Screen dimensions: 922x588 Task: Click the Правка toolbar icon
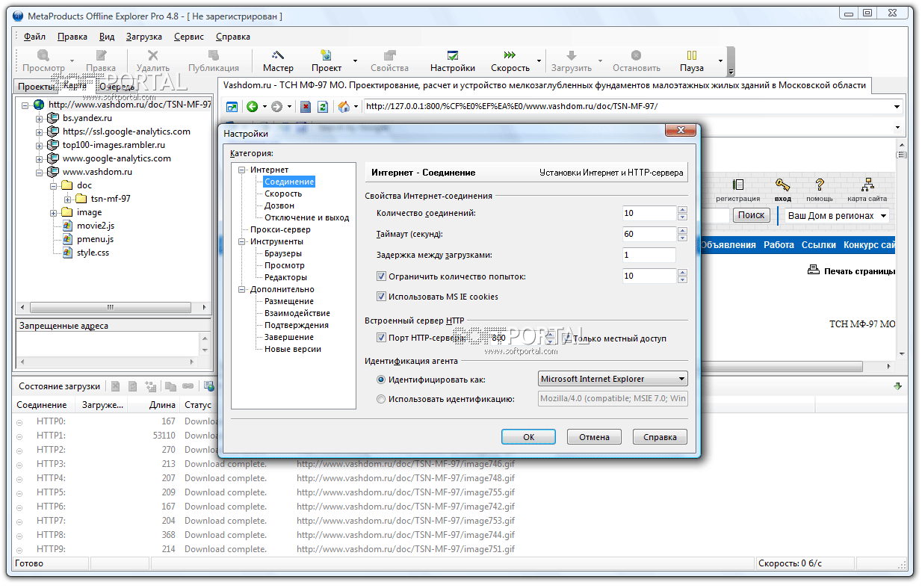pyautogui.click(x=101, y=55)
